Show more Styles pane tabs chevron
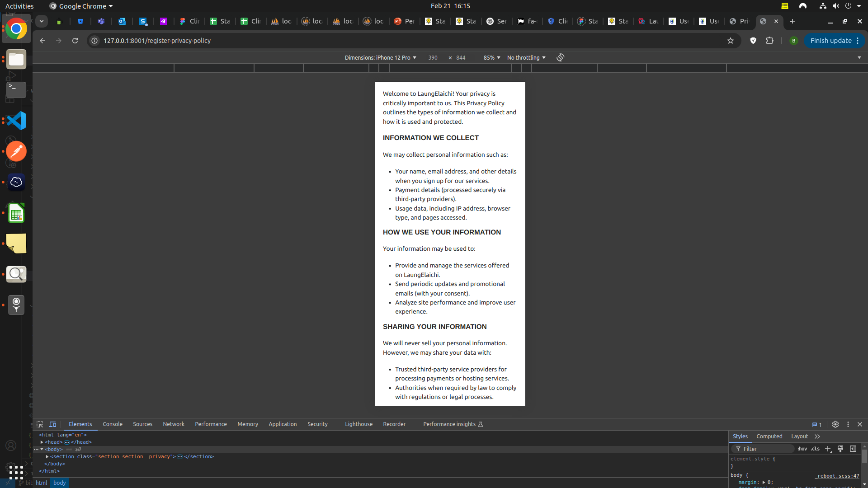The width and height of the screenshot is (868, 488). pos(817,436)
